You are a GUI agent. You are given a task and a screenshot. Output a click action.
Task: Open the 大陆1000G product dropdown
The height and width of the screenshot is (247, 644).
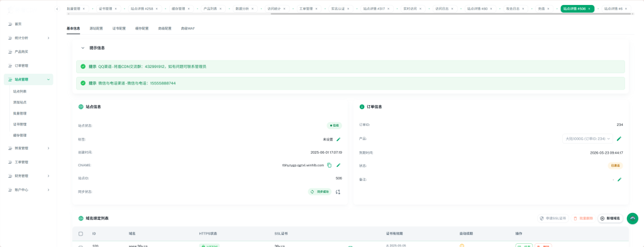coord(588,139)
